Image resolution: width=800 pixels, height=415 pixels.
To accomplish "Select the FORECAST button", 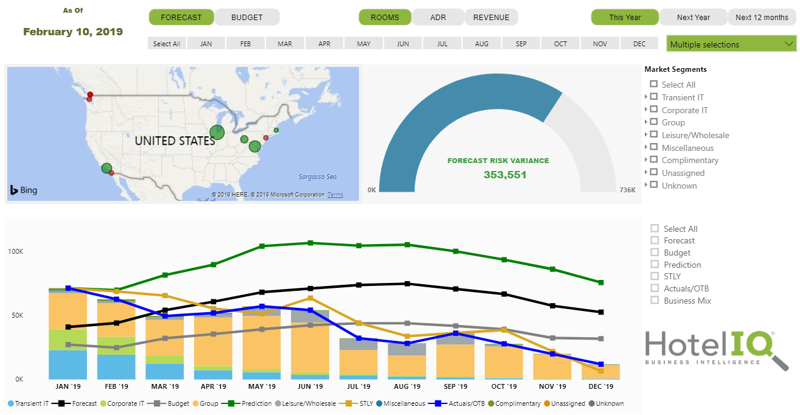I will [181, 17].
